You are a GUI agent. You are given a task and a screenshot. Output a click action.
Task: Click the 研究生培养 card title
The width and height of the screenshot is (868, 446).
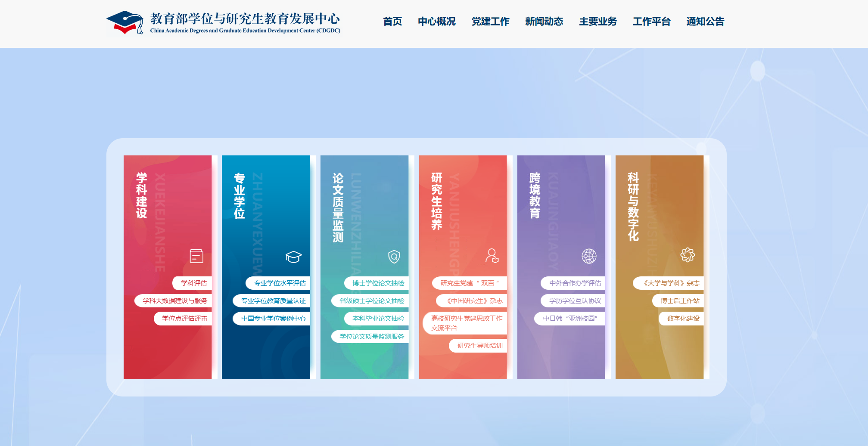pyautogui.click(x=437, y=201)
